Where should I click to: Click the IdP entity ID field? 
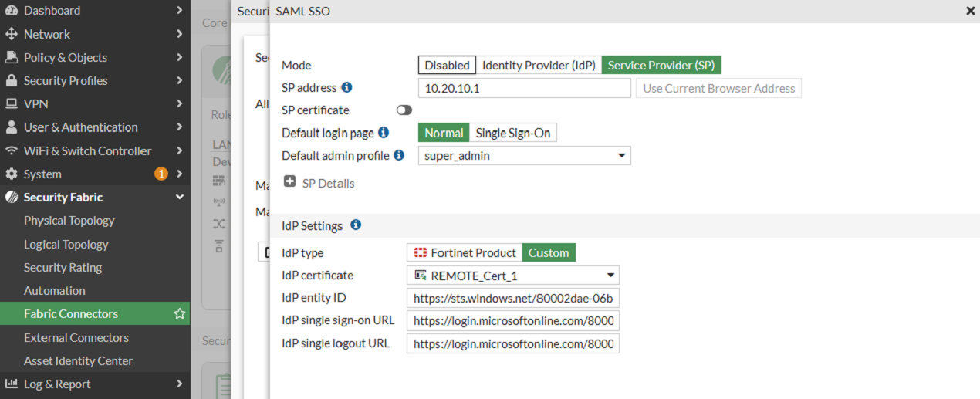pos(513,298)
